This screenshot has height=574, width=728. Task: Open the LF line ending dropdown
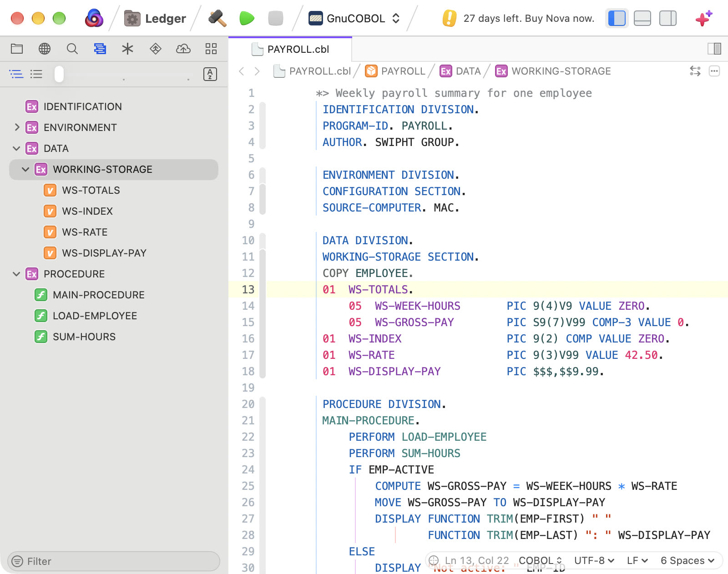(637, 561)
